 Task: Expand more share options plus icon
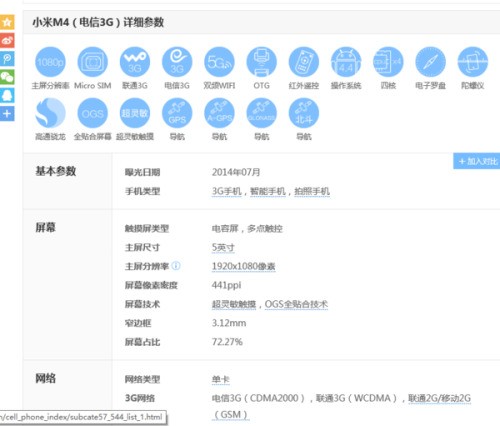(x=7, y=114)
